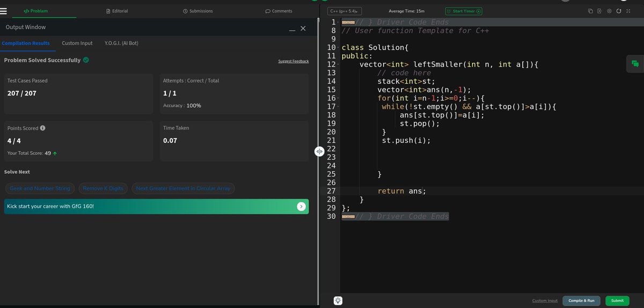Open Remove K Digits problem
Image resolution: width=644 pixels, height=308 pixels.
[103, 188]
